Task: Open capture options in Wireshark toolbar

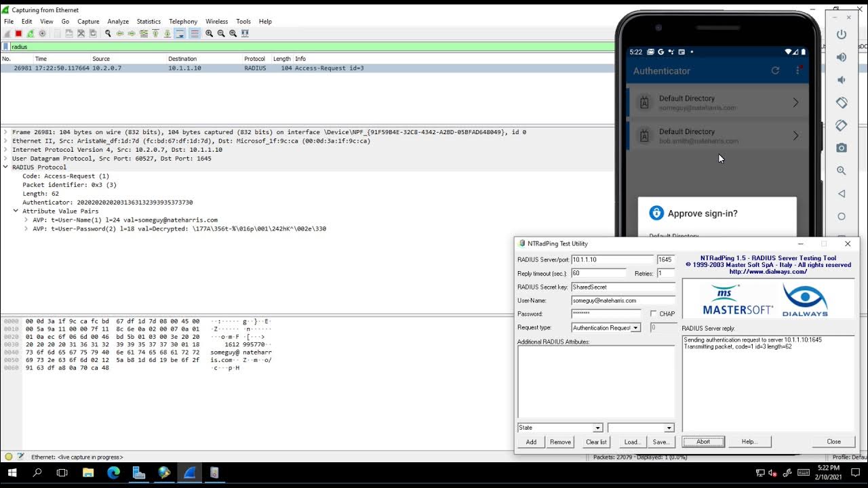Action: click(42, 33)
